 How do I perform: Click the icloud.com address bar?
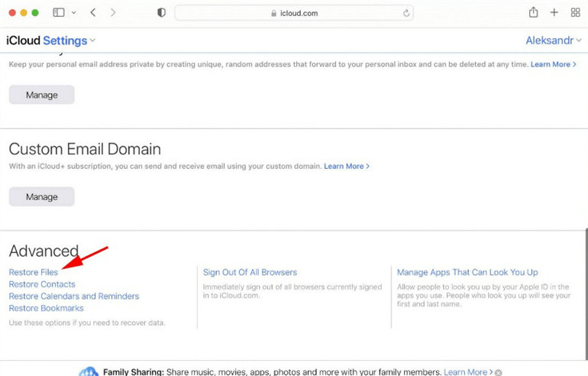tap(294, 13)
